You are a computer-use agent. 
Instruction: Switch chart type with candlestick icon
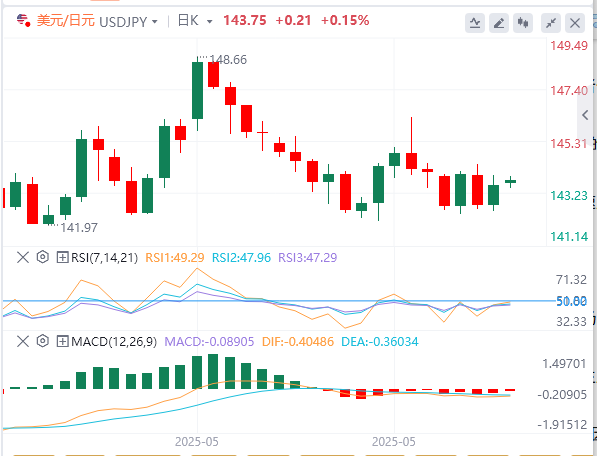point(523,23)
